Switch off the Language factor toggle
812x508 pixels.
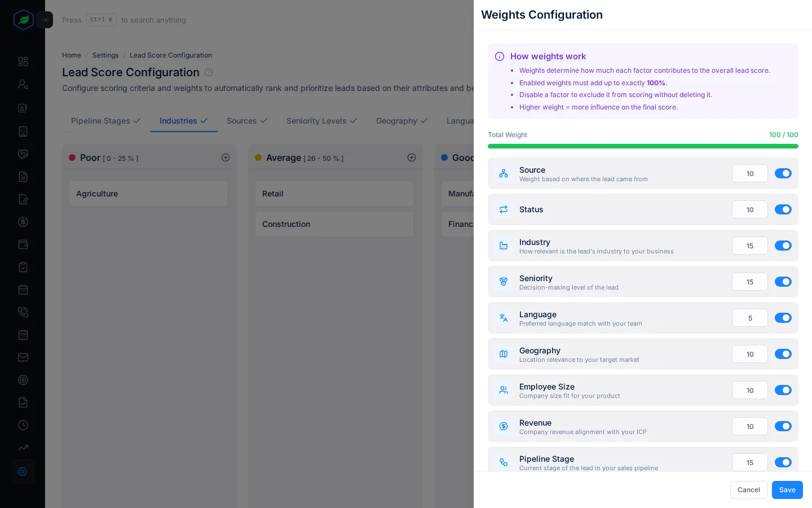point(783,318)
